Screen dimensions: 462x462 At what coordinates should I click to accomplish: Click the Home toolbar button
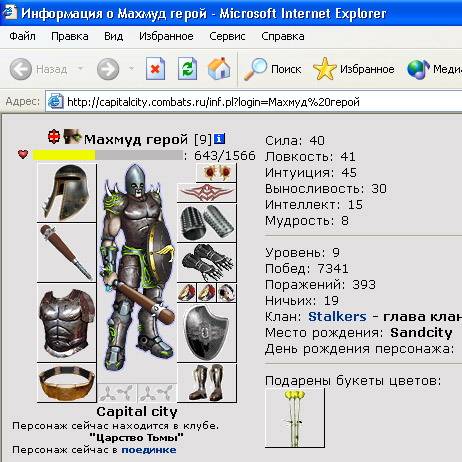(219, 69)
